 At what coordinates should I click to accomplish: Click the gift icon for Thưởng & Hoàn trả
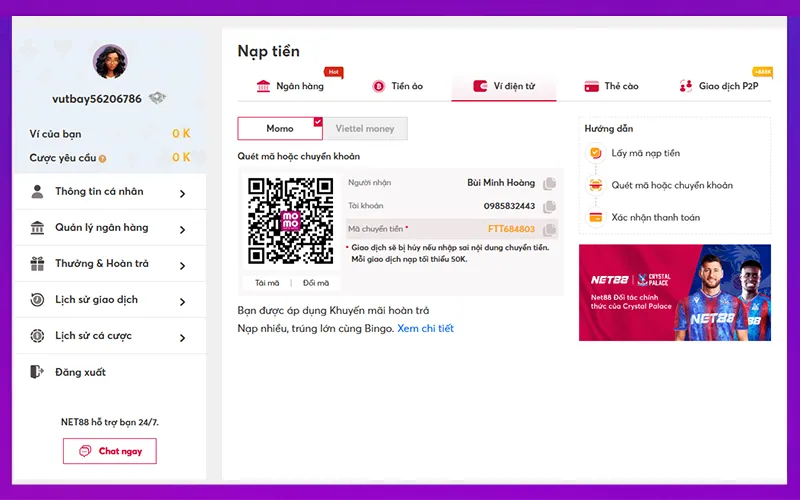click(x=37, y=264)
